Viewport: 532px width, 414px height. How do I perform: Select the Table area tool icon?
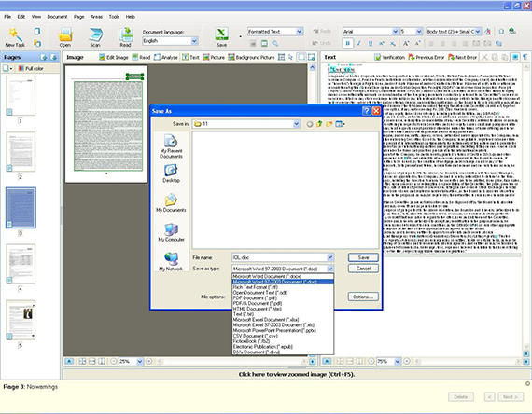point(281,57)
